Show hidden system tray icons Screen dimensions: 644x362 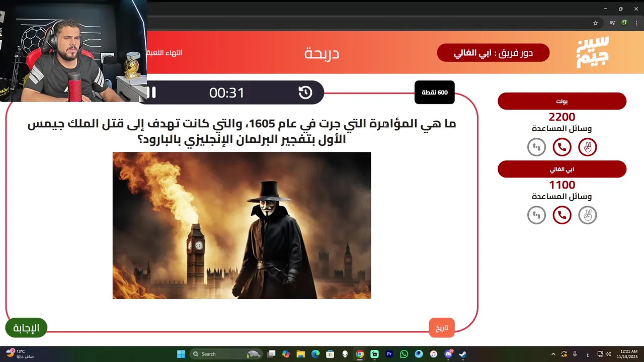click(x=553, y=354)
